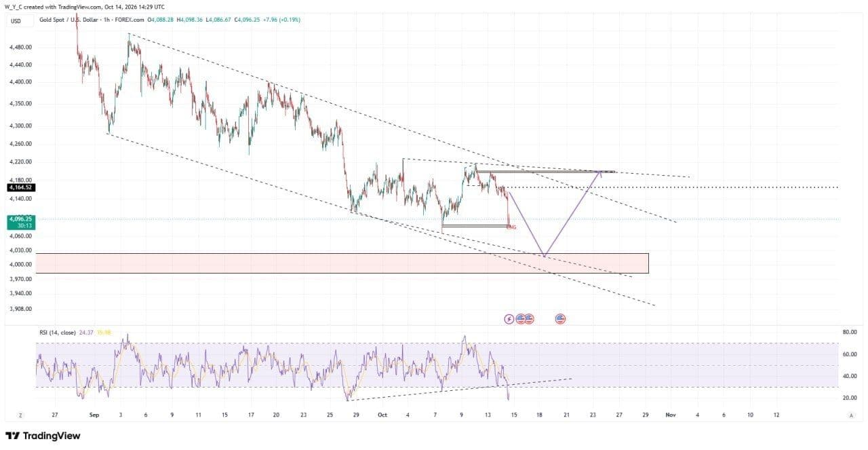
Task: Click the 40.00 RSI scale label
Action: (x=850, y=376)
